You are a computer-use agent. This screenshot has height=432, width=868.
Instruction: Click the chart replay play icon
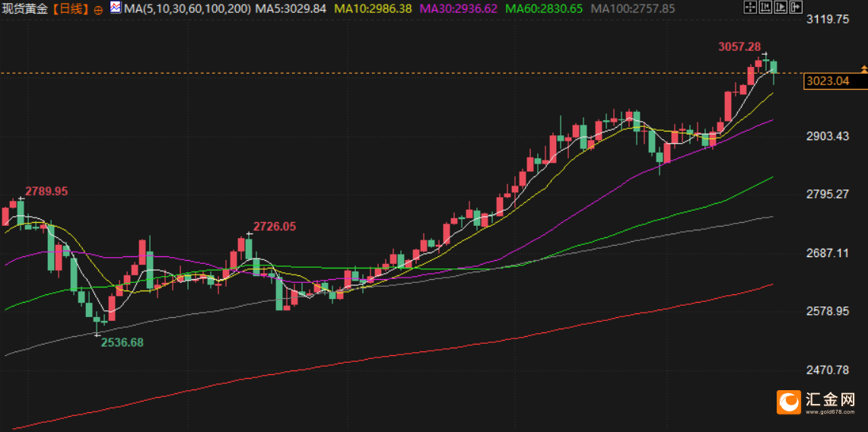[781, 7]
